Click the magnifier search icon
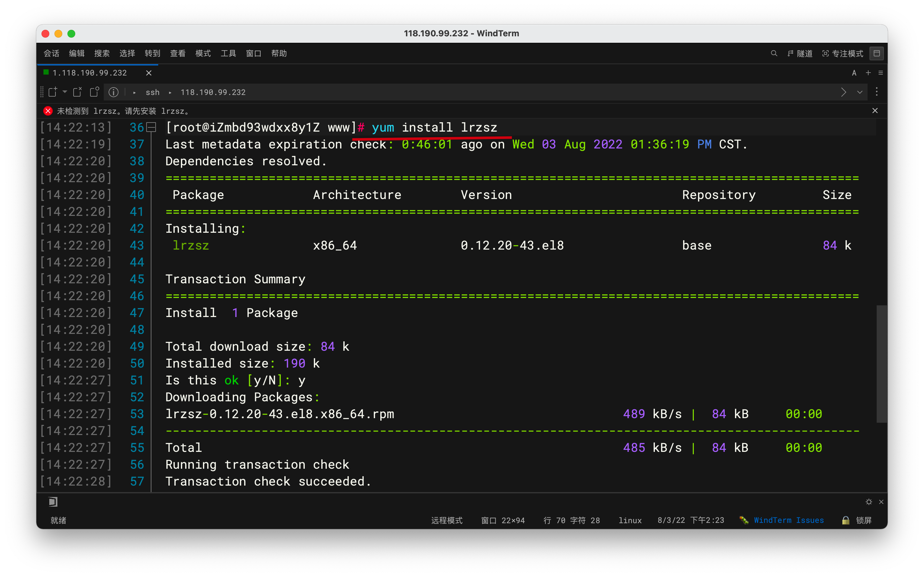Image resolution: width=924 pixels, height=577 pixels. point(774,53)
